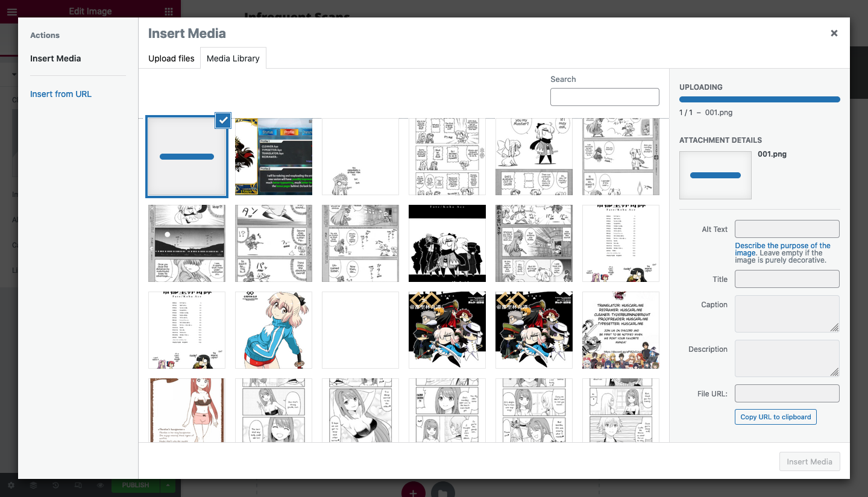This screenshot has width=868, height=497.
Task: Expand the Publish save options arrow
Action: coord(168,485)
